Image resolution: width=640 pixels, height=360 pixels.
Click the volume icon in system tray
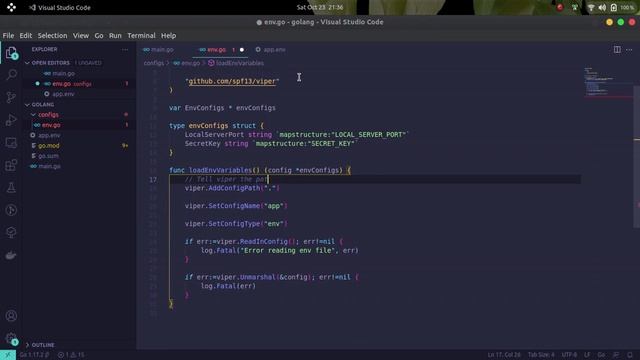(x=602, y=7)
